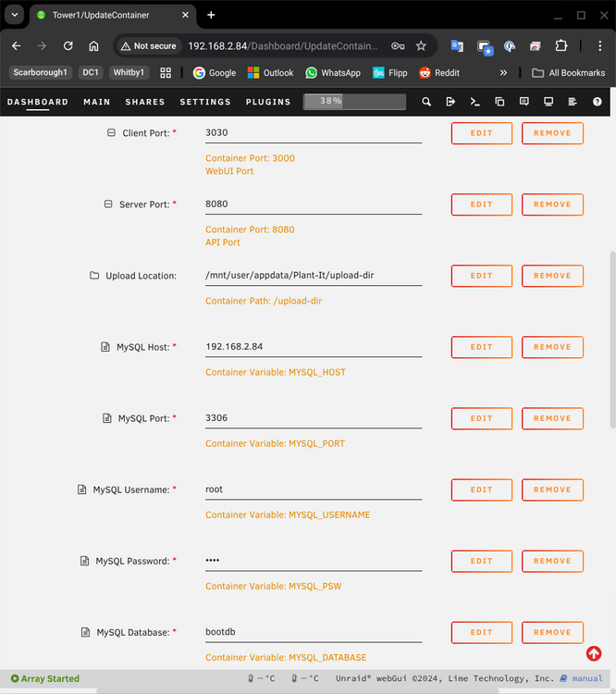The width and height of the screenshot is (616, 694).
Task: Open saved password key icon
Action: tap(398, 45)
